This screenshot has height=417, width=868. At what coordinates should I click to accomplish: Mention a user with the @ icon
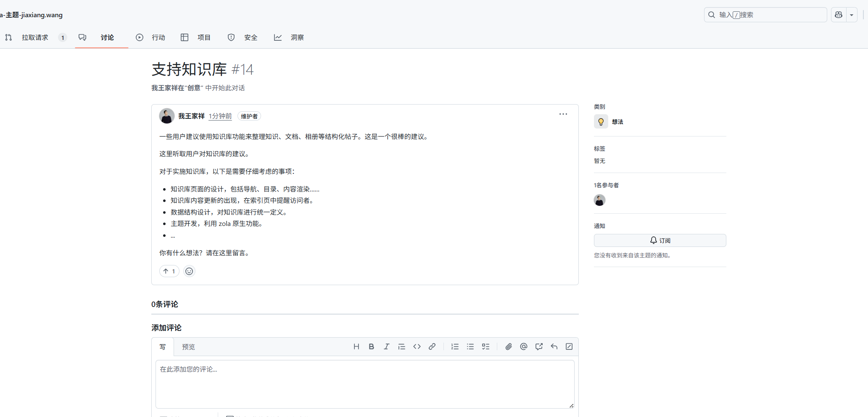[x=523, y=346]
